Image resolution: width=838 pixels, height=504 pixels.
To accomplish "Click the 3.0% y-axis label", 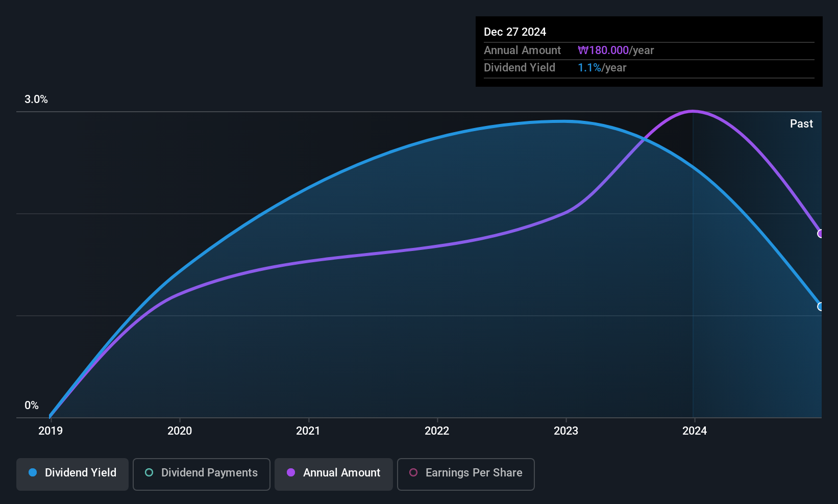I will click(x=36, y=99).
